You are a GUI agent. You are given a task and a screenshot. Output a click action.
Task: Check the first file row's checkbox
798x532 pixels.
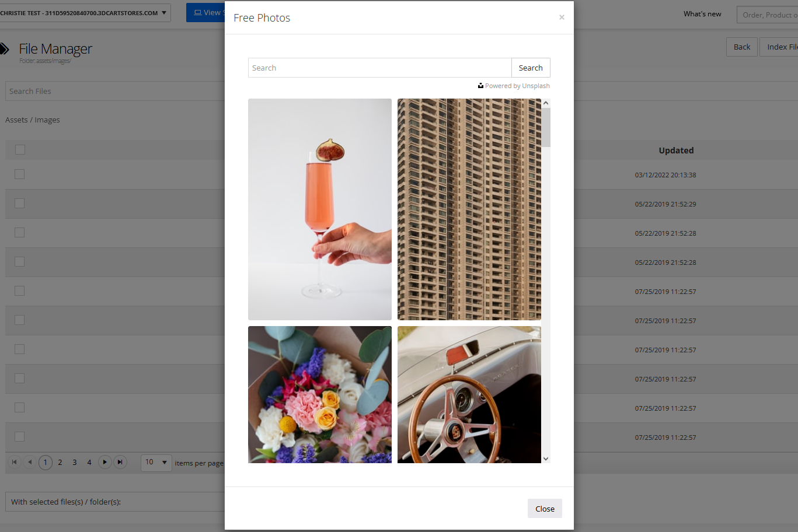(20, 174)
